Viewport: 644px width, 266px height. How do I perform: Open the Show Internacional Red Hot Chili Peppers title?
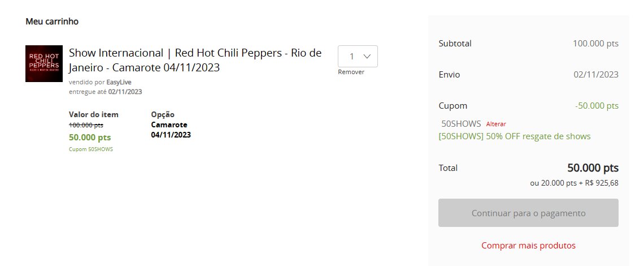(195, 60)
